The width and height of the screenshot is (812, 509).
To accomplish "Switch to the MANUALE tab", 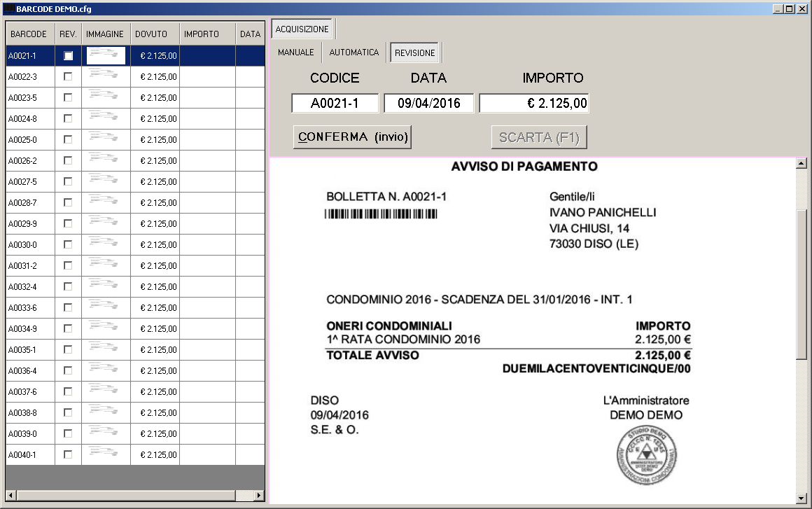I will pyautogui.click(x=295, y=53).
